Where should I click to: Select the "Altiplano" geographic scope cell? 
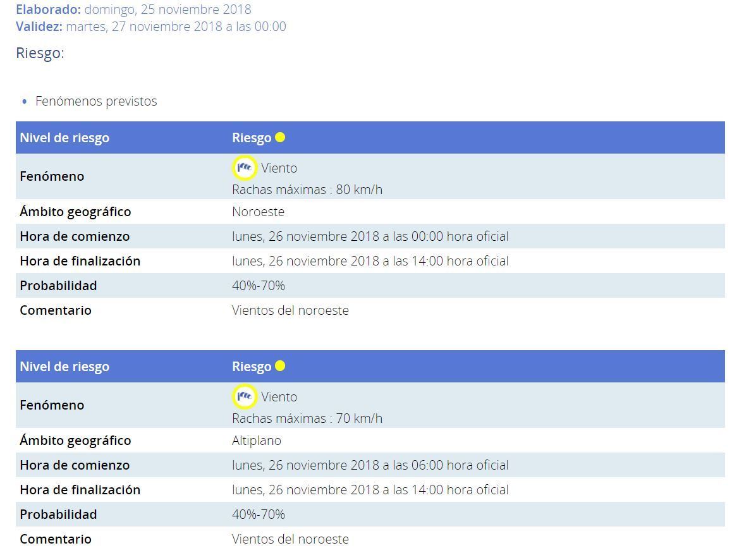click(257, 441)
